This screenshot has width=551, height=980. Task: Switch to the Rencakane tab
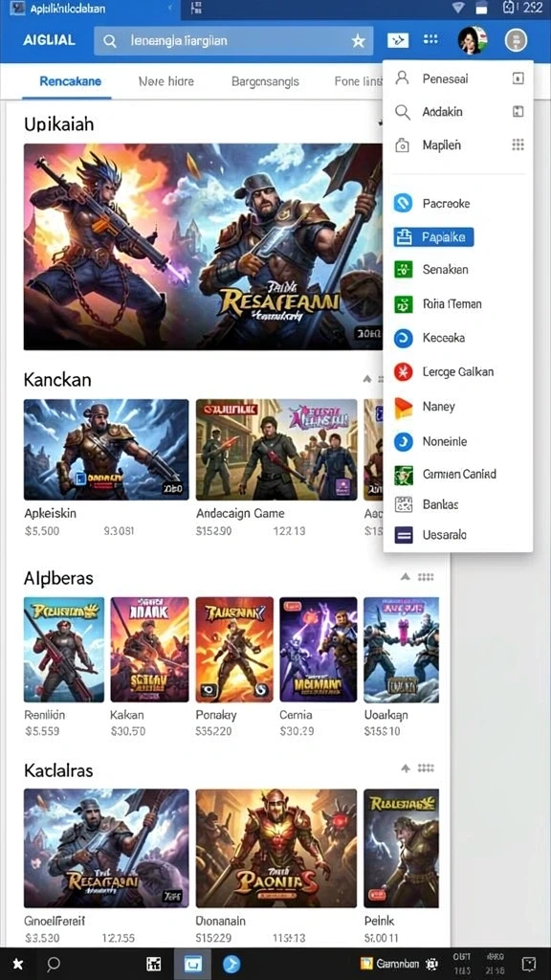tap(71, 81)
